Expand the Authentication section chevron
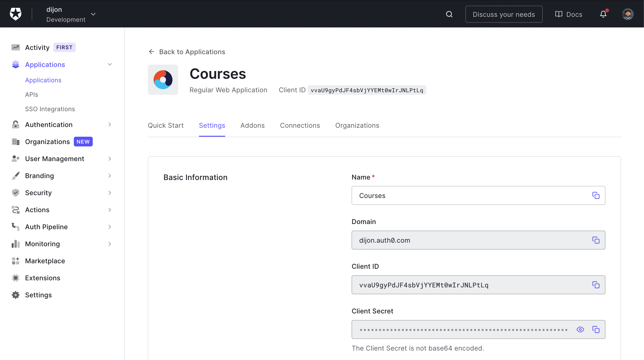The width and height of the screenshot is (644, 360). [x=110, y=124]
